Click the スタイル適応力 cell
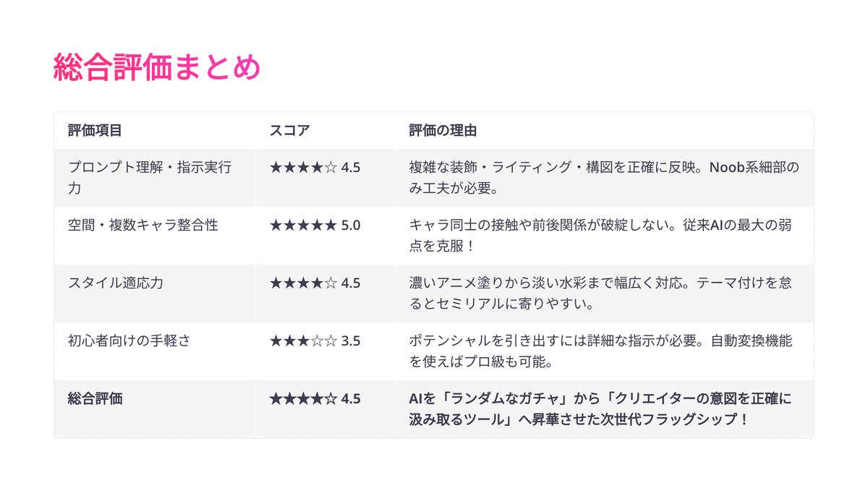 coord(116,283)
